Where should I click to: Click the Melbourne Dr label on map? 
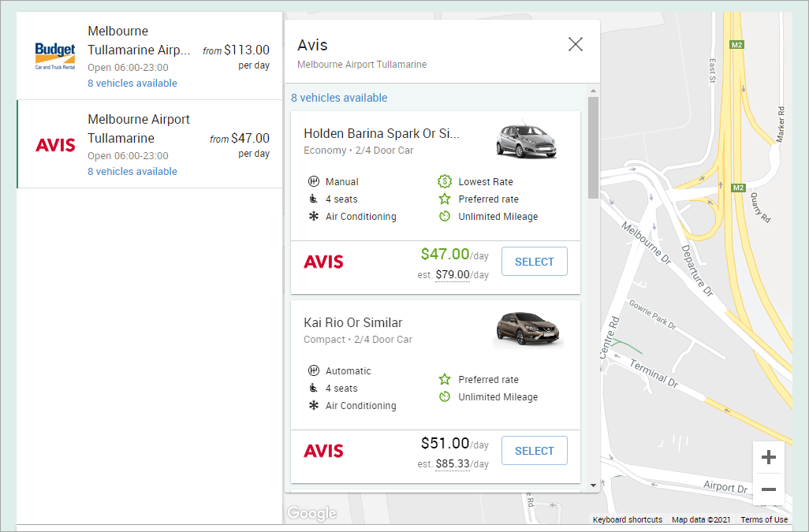646,243
